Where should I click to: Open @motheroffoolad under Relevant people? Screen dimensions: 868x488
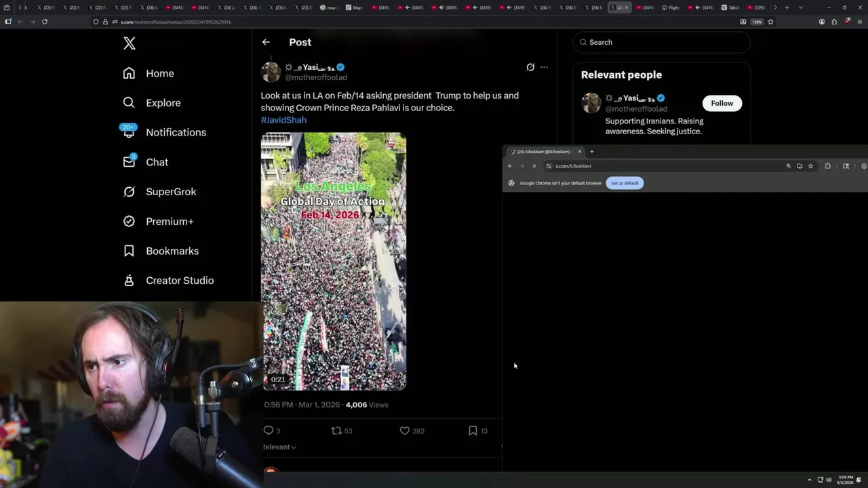click(x=636, y=109)
